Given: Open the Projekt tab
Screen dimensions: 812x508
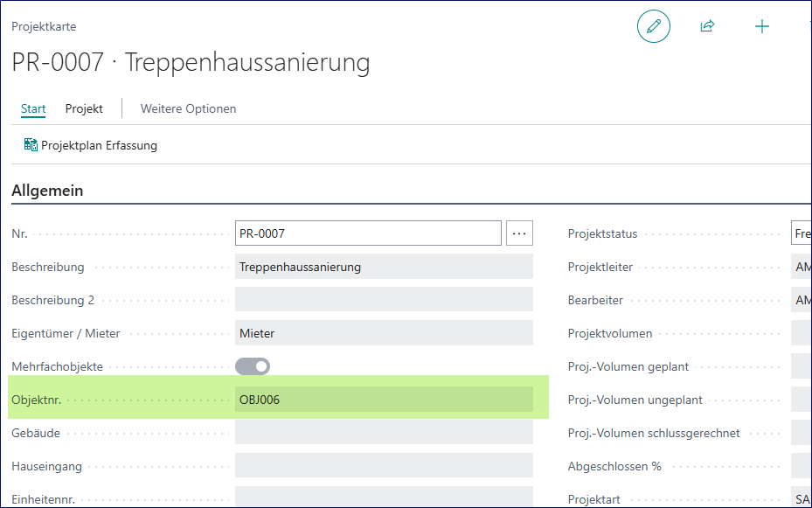Looking at the screenshot, I should [84, 108].
